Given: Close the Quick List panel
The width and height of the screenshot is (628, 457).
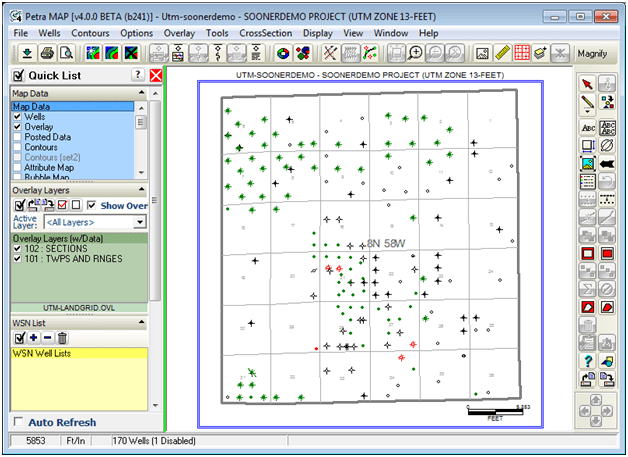Looking at the screenshot, I should coord(156,75).
